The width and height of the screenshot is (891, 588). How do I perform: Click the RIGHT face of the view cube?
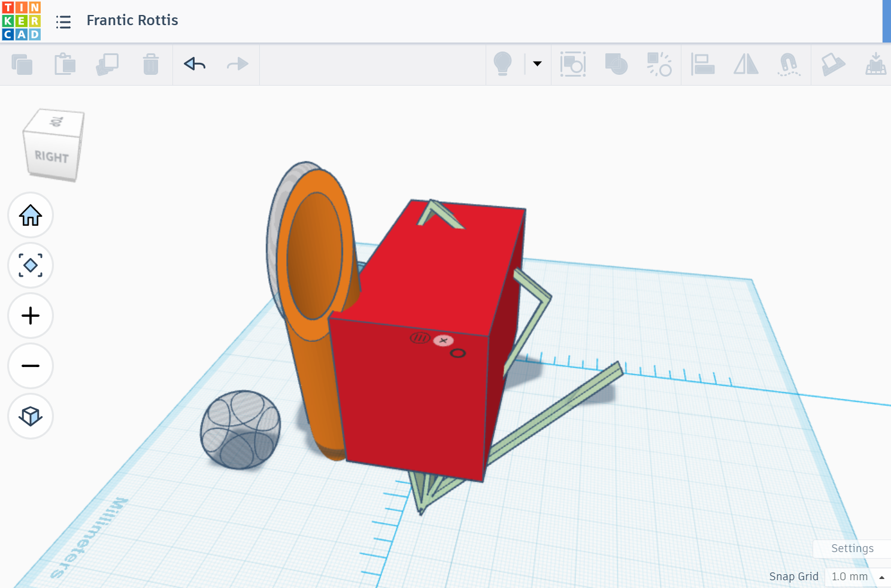click(x=51, y=156)
